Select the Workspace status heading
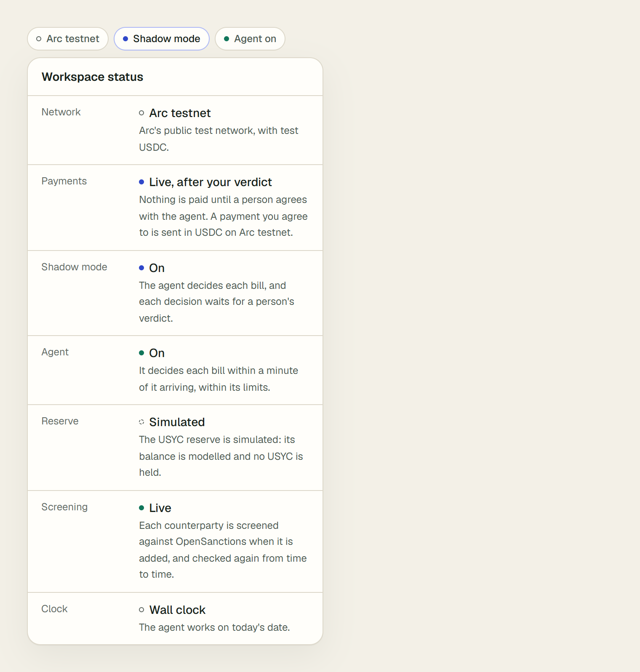 pyautogui.click(x=93, y=77)
